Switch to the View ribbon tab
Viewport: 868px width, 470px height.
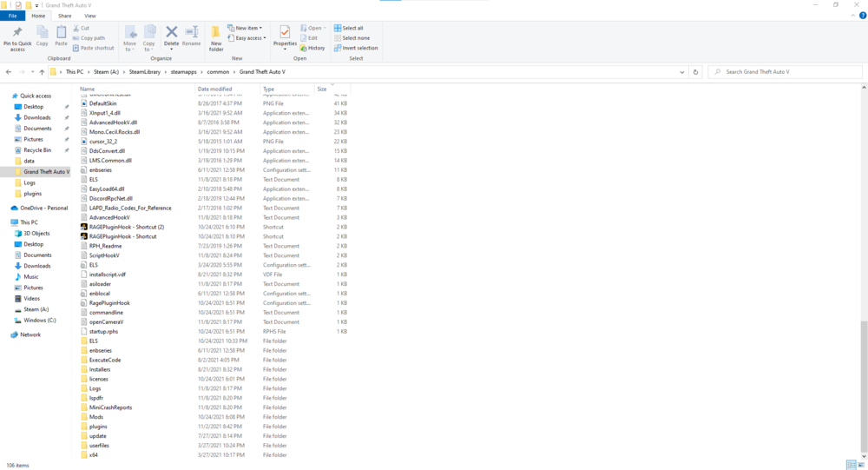[89, 17]
